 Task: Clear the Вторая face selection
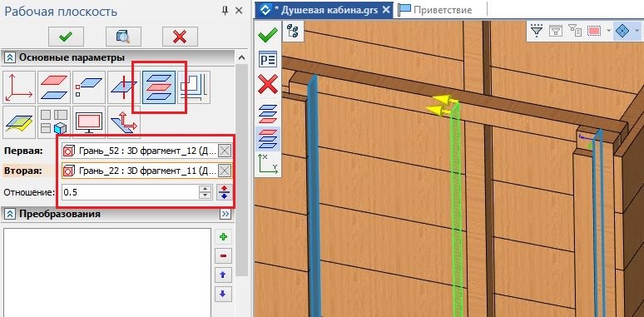(225, 171)
